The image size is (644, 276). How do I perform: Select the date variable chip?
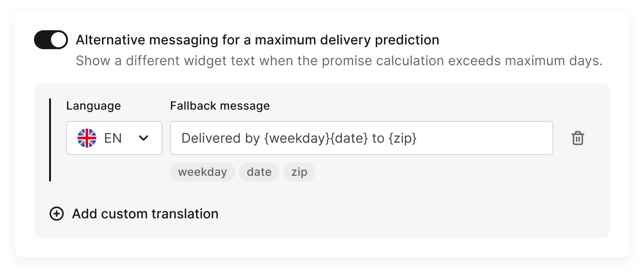point(259,172)
